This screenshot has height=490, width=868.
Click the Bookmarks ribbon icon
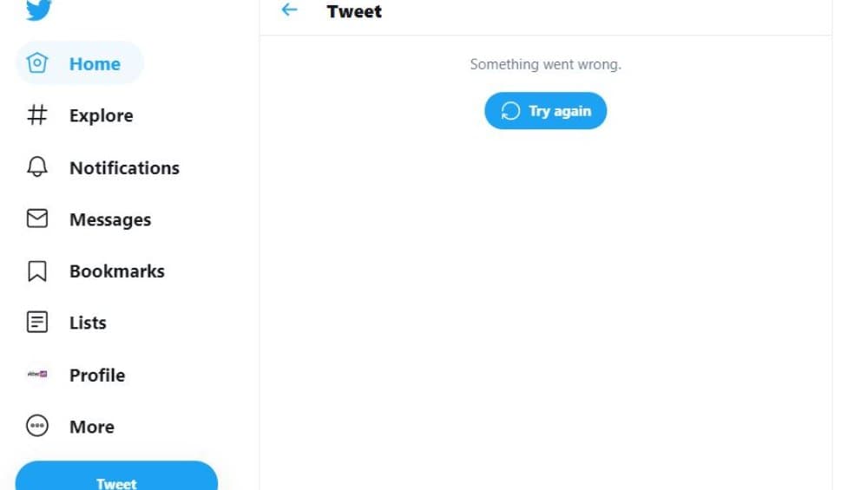pyautogui.click(x=37, y=271)
